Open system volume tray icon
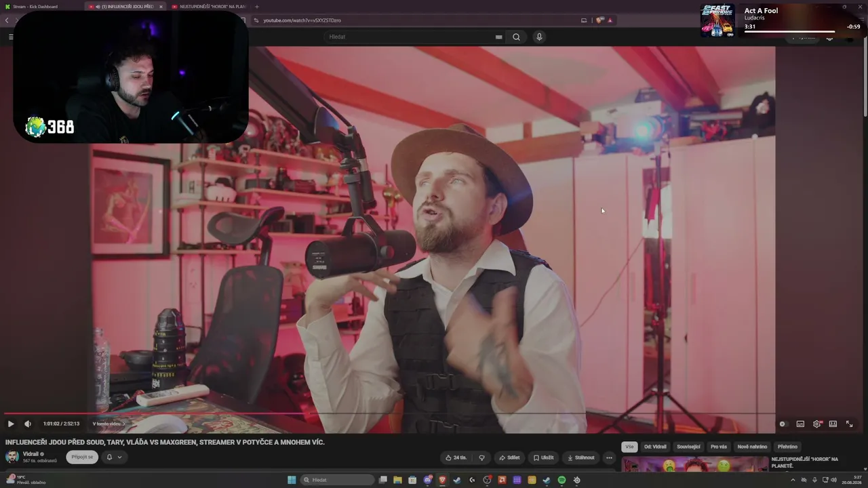 (833, 480)
